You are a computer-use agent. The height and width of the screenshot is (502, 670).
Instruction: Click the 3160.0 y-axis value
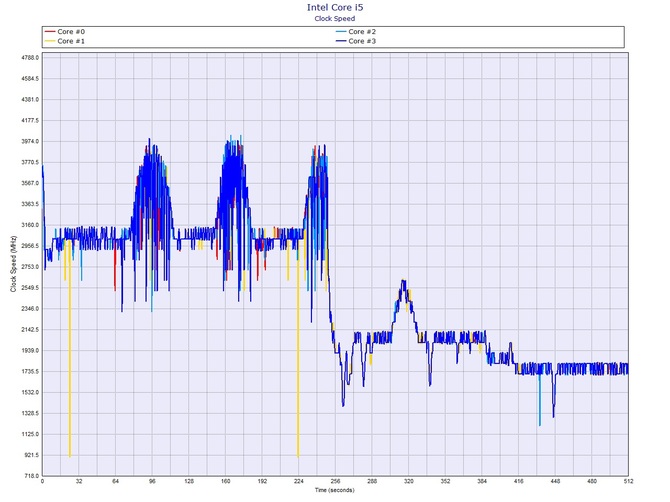coord(30,225)
